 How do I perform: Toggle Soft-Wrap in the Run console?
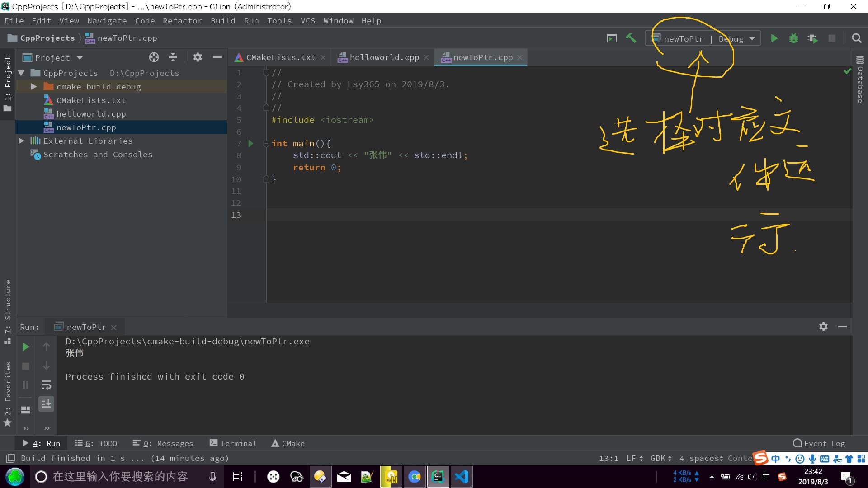click(46, 385)
